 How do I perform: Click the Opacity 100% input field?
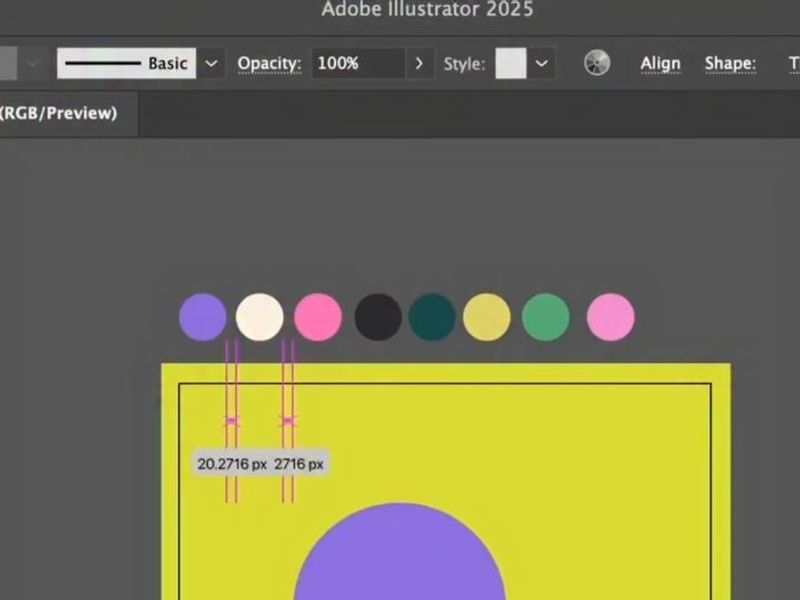tap(358, 64)
